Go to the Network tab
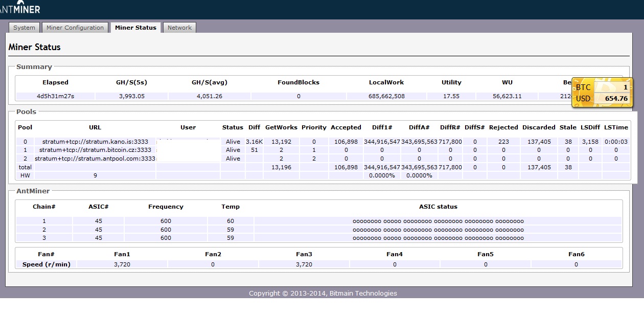Viewport: 644px width, 314px height. pyautogui.click(x=179, y=28)
